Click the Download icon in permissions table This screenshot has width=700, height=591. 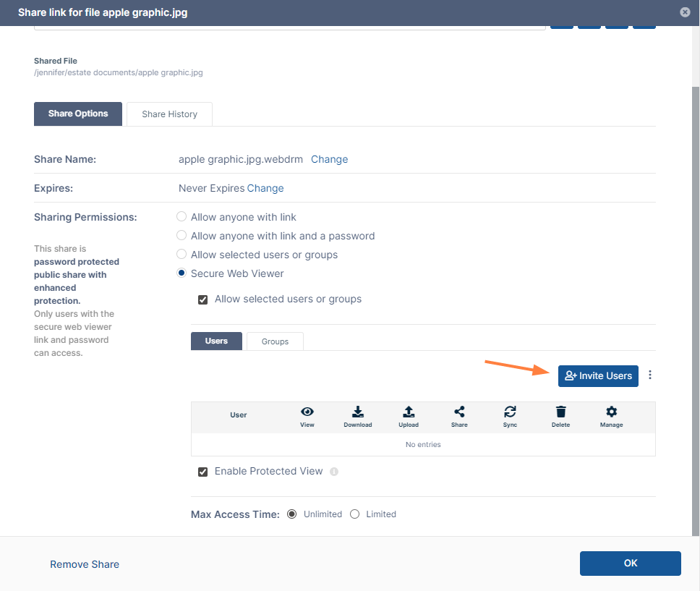pyautogui.click(x=357, y=412)
